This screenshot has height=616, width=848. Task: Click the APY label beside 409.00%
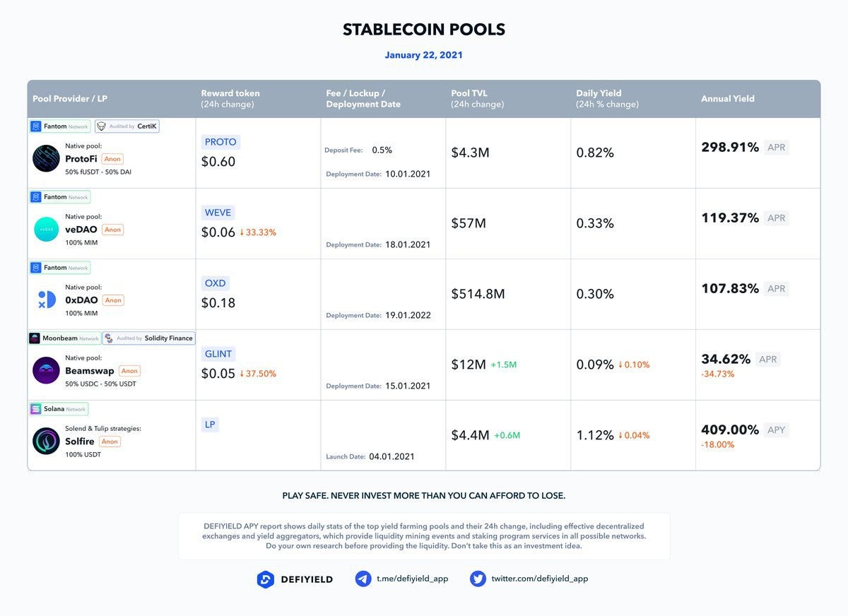point(777,430)
